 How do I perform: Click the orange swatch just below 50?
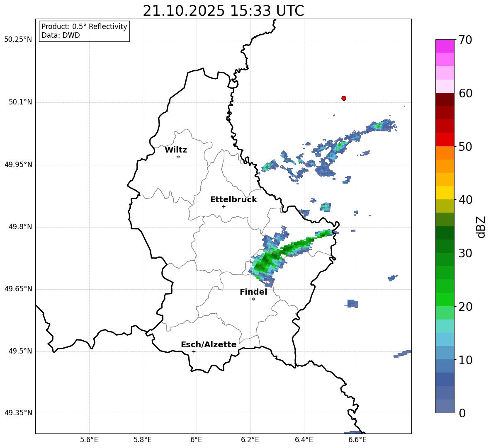[x=445, y=153]
